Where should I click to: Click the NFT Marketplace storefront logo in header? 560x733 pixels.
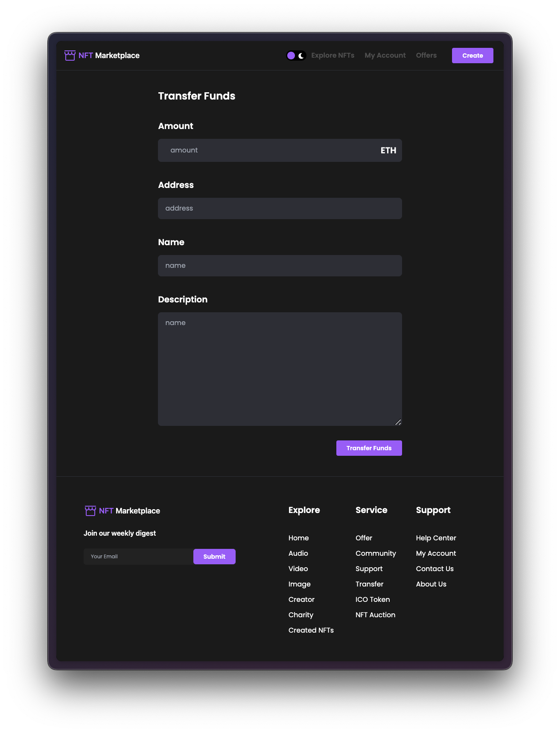70,56
